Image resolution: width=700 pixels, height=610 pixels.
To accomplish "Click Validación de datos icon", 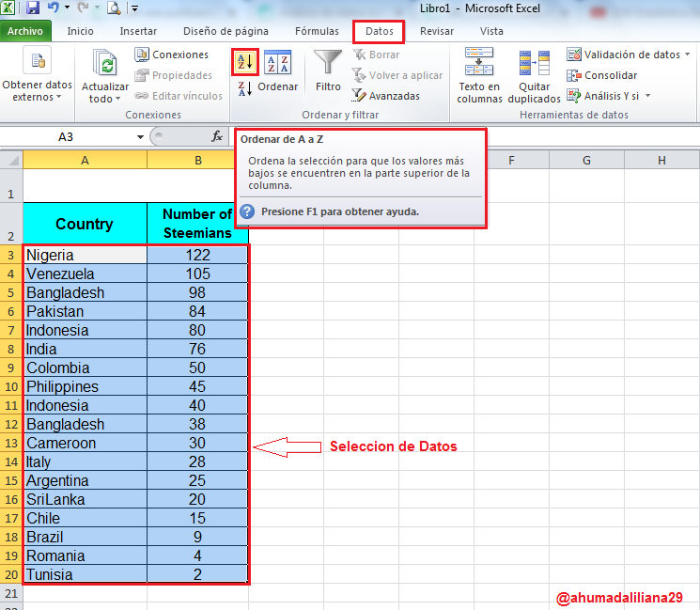I will [574, 55].
